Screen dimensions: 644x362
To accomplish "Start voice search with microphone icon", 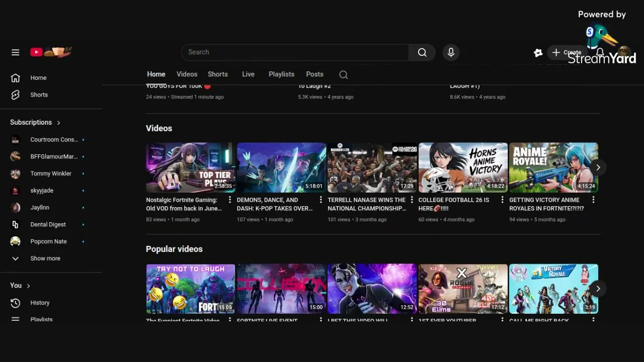I will tap(451, 52).
